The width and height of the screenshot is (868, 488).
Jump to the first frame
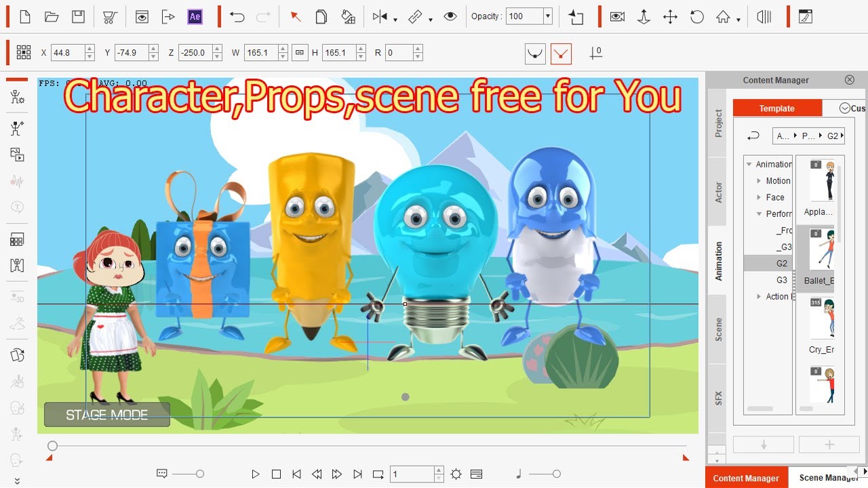click(296, 474)
